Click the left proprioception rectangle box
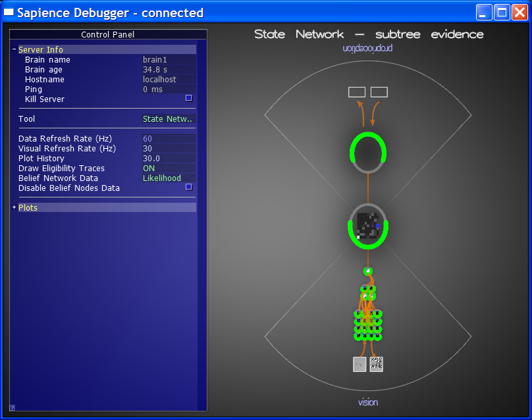532x420 pixels. (x=357, y=92)
